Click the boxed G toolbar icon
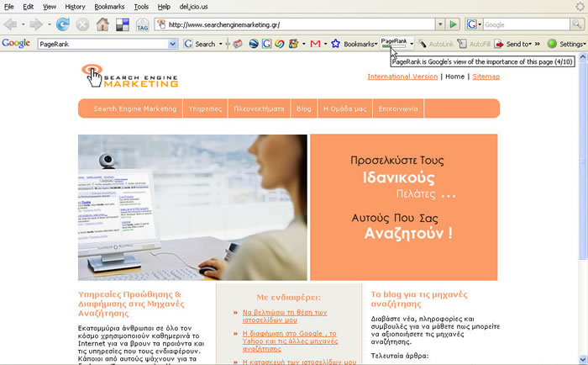The height and width of the screenshot is (365, 588). click(266, 44)
